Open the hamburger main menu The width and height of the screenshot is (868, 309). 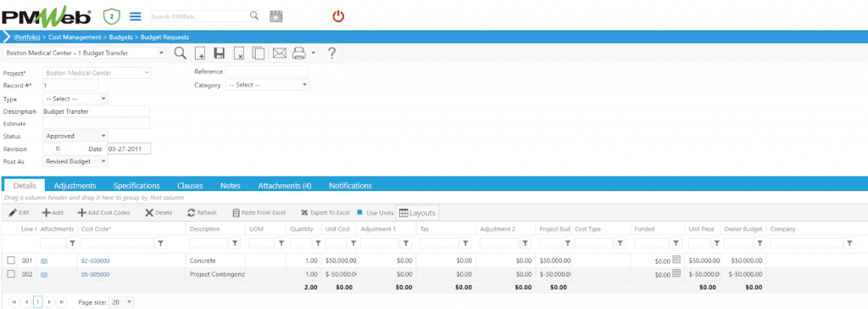click(136, 16)
